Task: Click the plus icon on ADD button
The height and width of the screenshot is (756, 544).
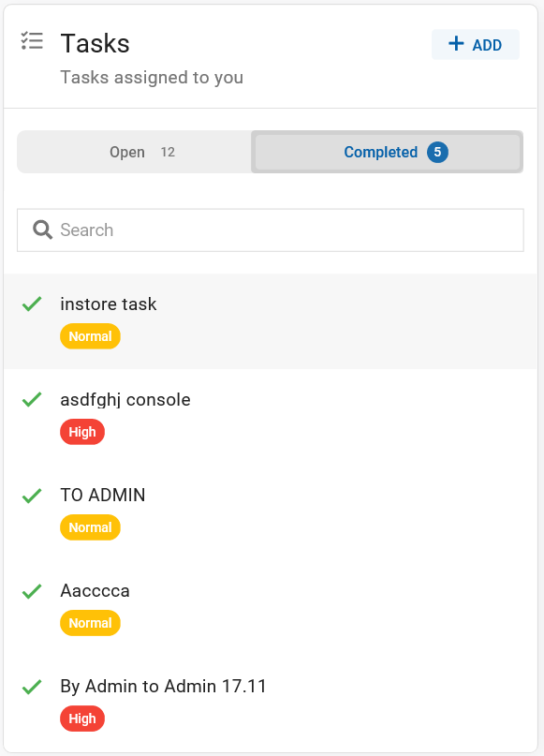Action: [456, 43]
